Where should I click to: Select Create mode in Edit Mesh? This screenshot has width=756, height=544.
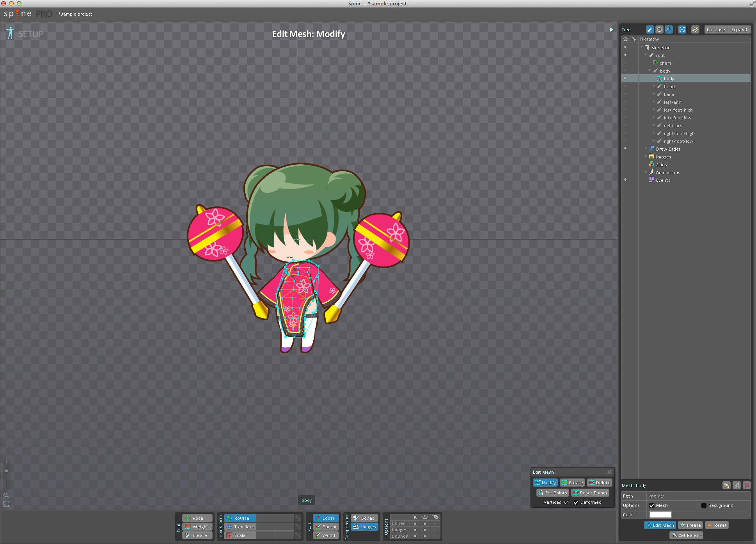pos(572,483)
